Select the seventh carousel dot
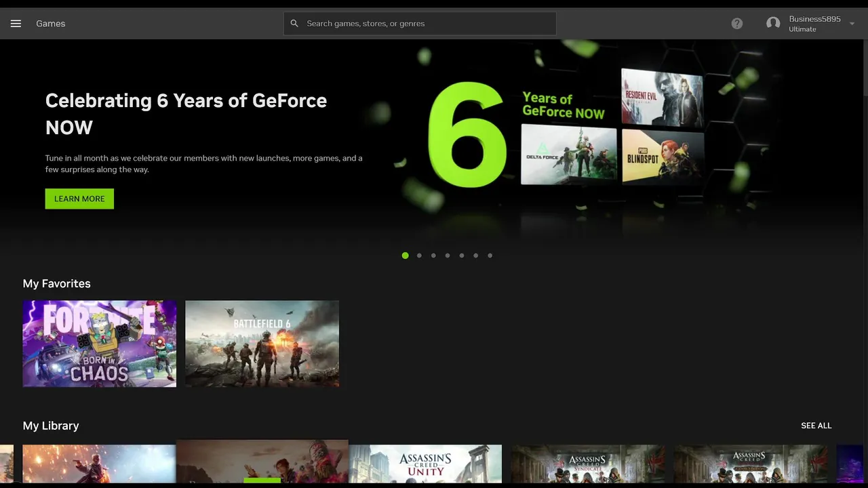 pos(490,256)
